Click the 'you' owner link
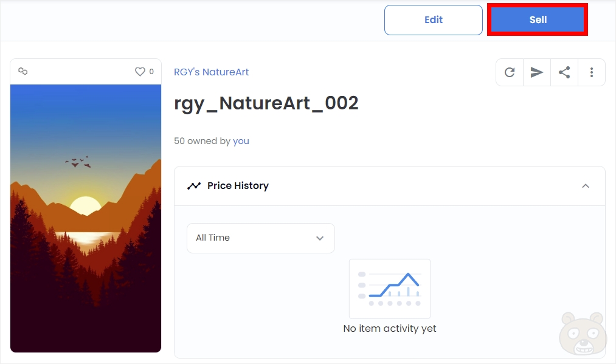 pos(241,141)
